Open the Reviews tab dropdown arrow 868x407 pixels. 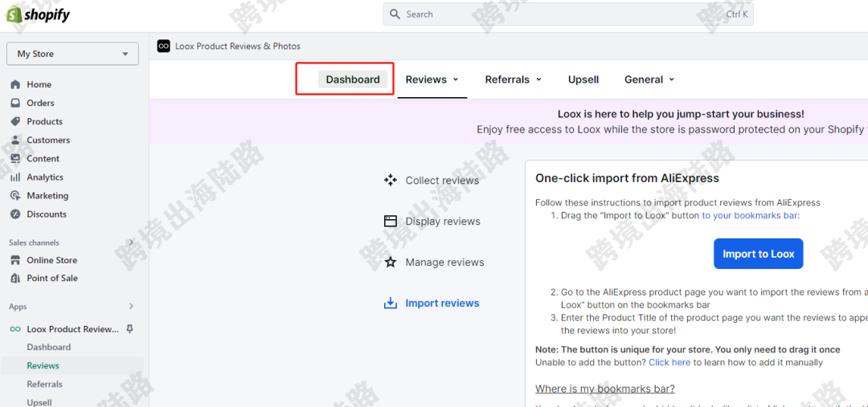tap(457, 79)
